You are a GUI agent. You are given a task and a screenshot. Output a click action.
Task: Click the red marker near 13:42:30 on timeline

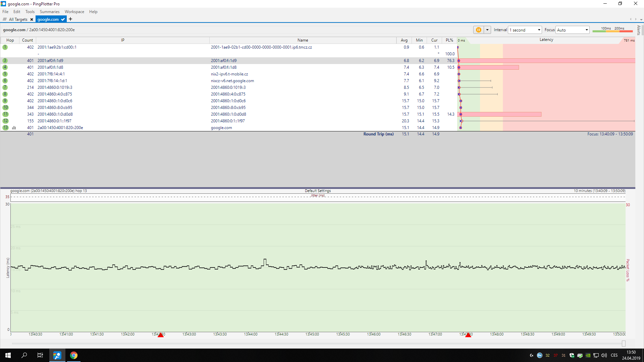click(x=161, y=335)
